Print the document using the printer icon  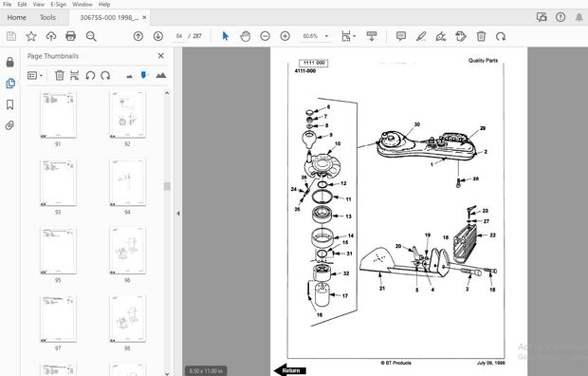tap(70, 36)
